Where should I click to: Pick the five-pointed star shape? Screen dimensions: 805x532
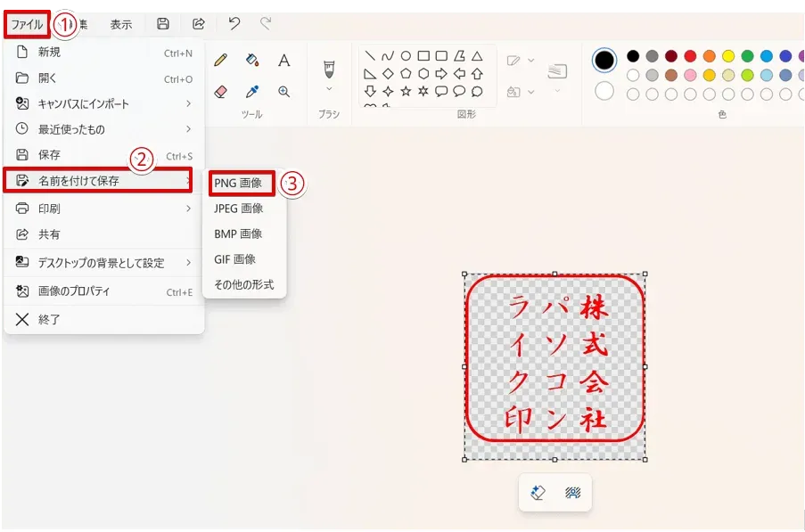[x=407, y=91]
